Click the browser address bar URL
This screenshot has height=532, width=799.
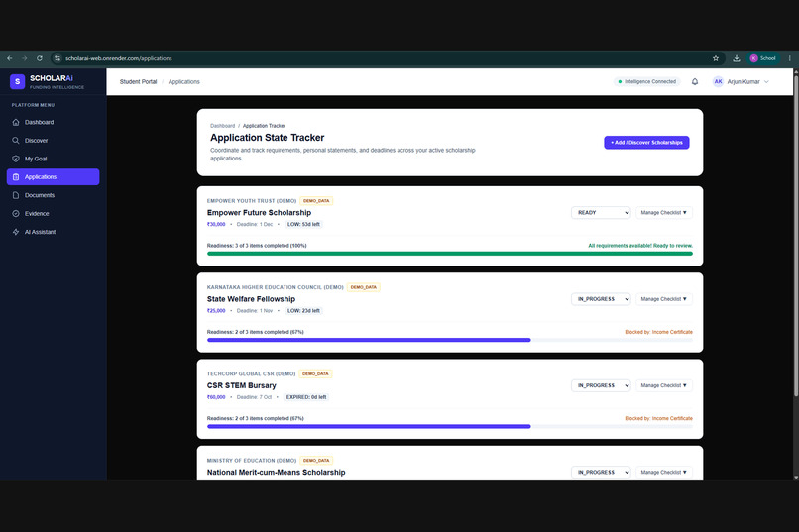119,59
